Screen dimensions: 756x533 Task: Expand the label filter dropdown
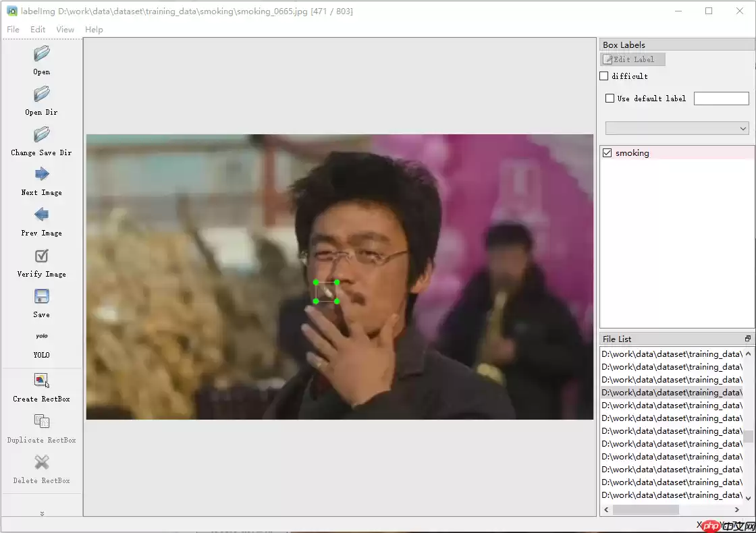678,128
